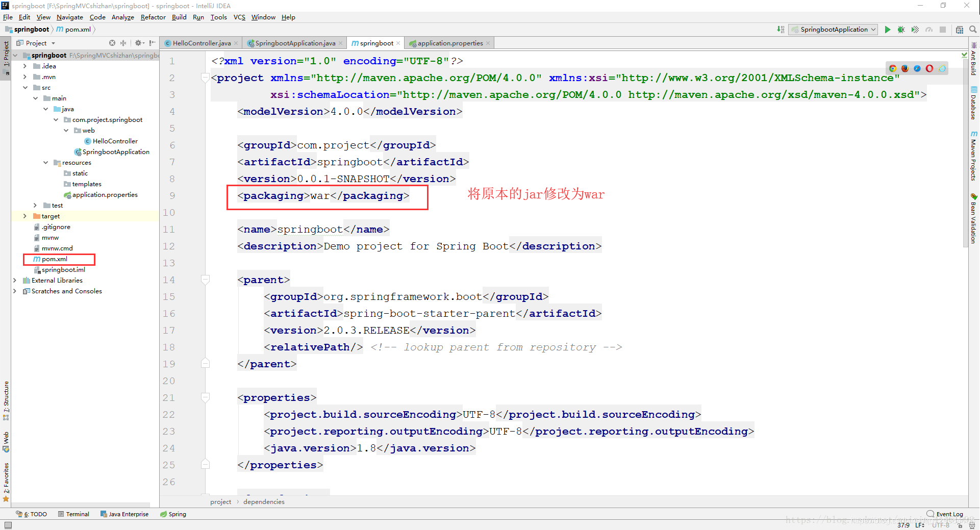Collapse the resources folder

click(x=45, y=163)
